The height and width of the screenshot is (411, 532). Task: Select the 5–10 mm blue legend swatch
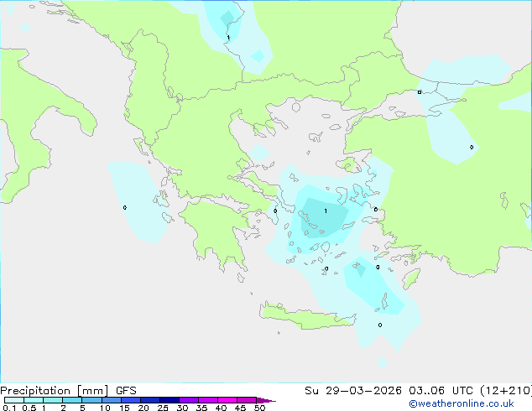pyautogui.click(x=91, y=400)
